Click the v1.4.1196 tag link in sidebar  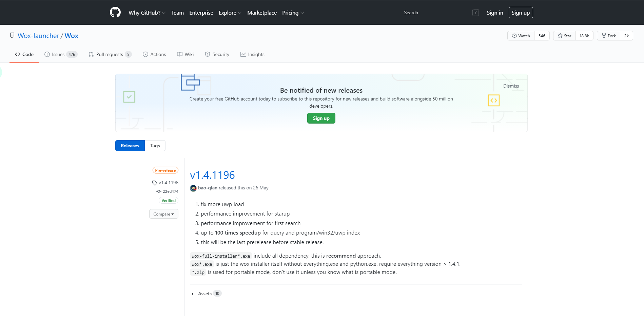tap(169, 183)
